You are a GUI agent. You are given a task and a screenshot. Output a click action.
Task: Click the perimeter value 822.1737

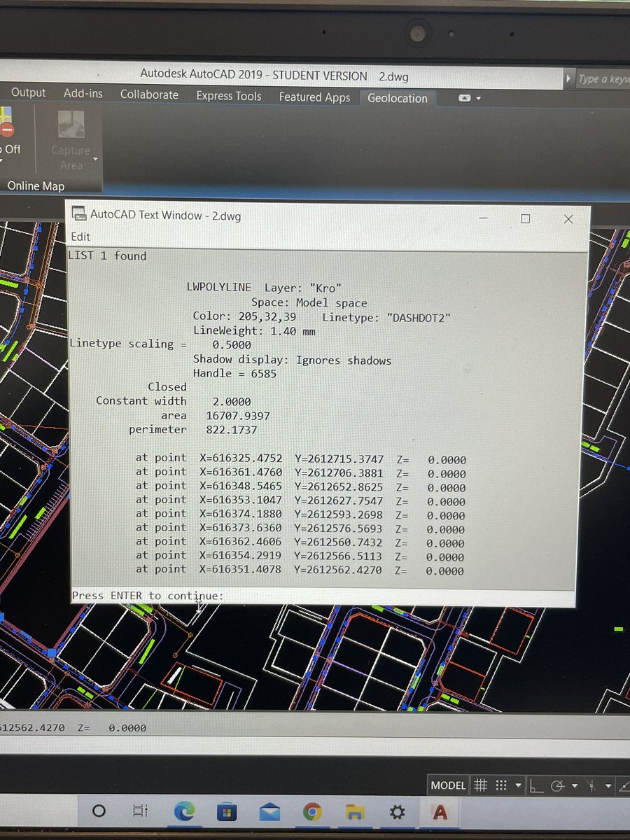pyautogui.click(x=231, y=430)
